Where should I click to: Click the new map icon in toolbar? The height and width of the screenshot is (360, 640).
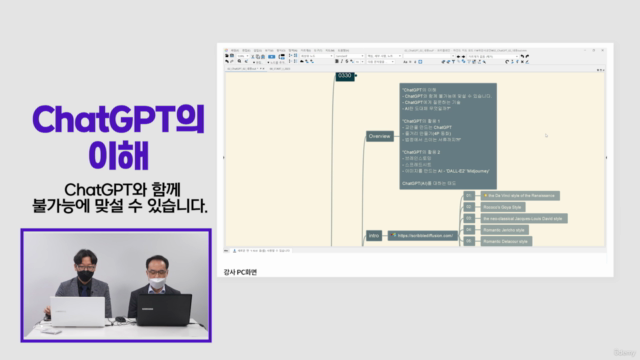click(x=227, y=56)
